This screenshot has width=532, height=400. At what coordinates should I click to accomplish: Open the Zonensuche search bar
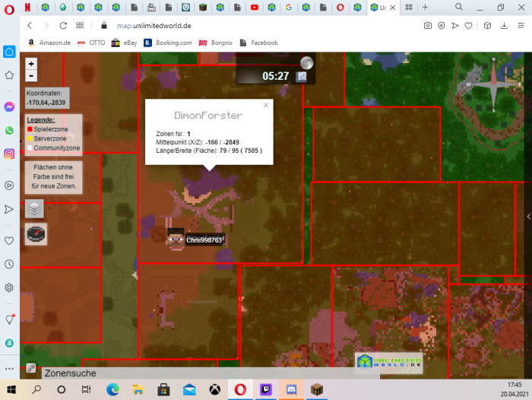(x=211, y=373)
